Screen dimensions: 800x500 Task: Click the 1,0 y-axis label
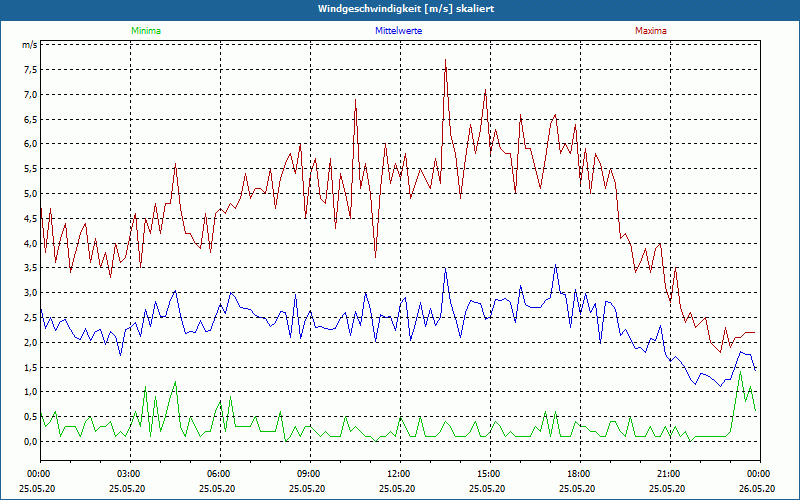31,392
